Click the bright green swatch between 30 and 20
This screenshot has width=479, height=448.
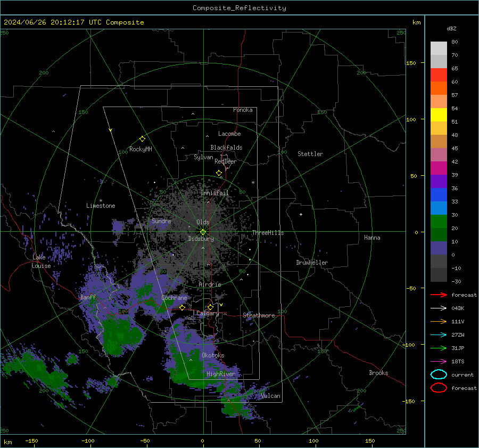[439, 222]
